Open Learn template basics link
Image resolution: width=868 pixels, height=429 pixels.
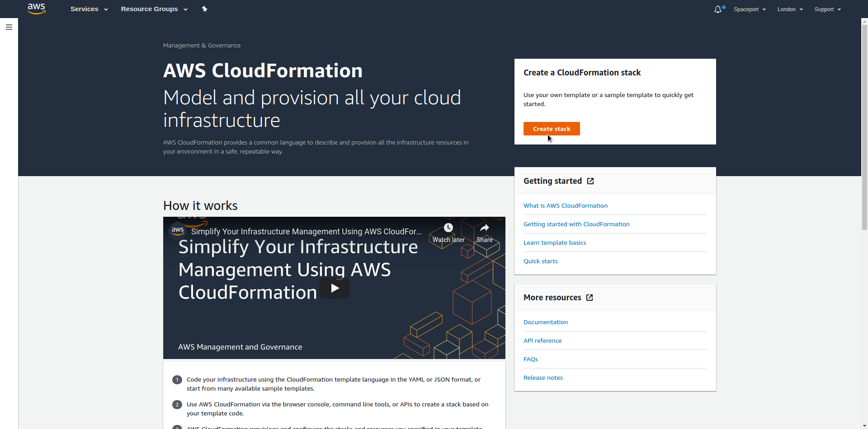(555, 242)
